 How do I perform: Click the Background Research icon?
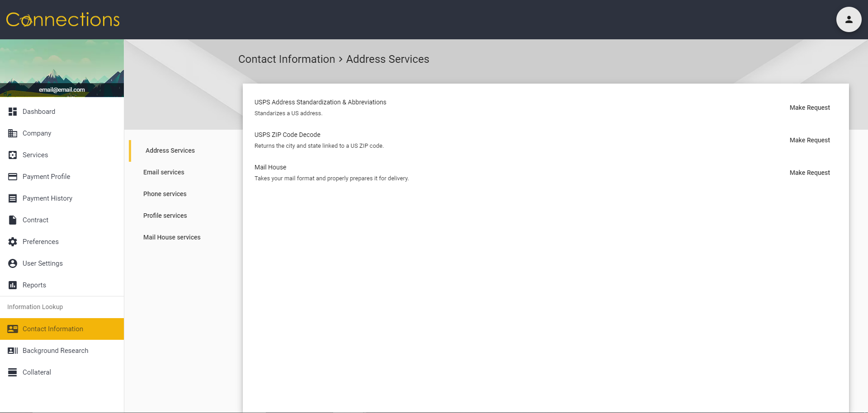13,351
